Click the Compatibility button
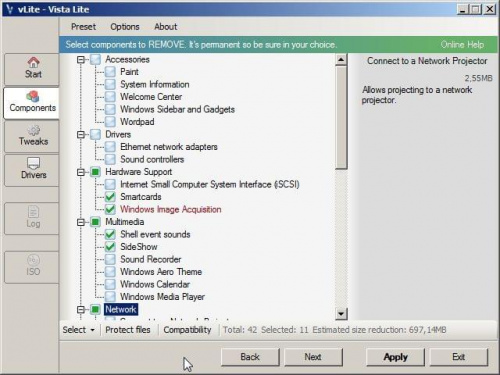 coord(187,330)
